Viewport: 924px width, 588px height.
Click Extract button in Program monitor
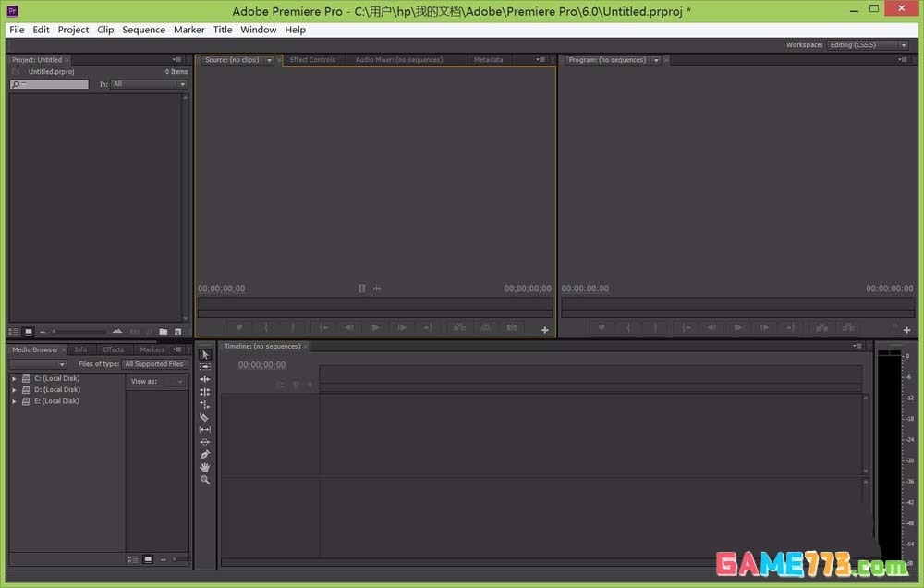point(848,327)
